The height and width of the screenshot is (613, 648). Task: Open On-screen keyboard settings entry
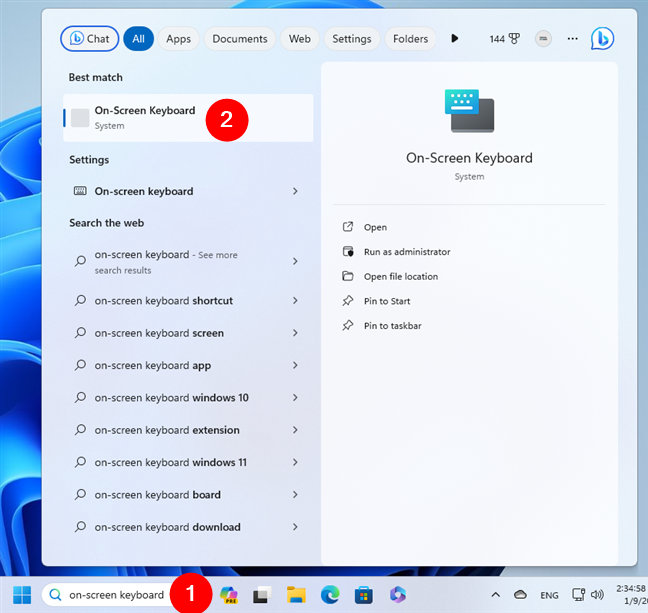click(x=188, y=191)
